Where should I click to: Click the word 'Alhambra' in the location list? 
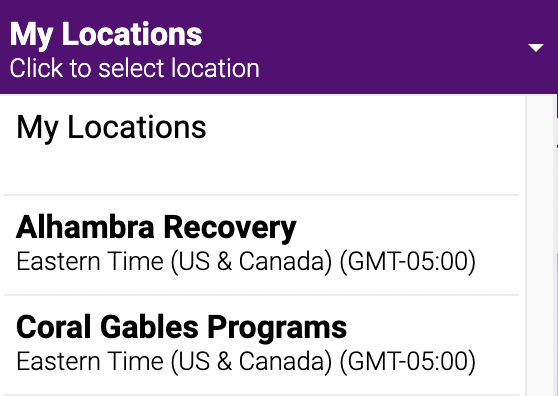85,227
